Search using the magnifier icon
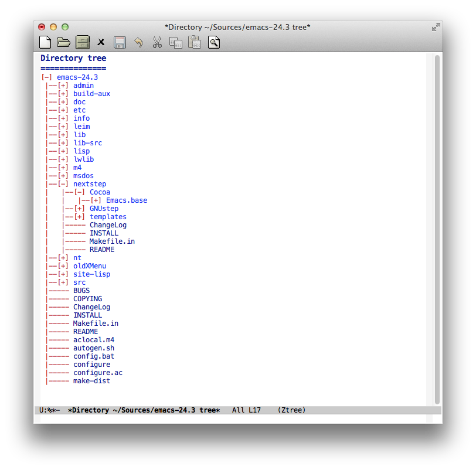This screenshot has width=476, height=470. (214, 42)
